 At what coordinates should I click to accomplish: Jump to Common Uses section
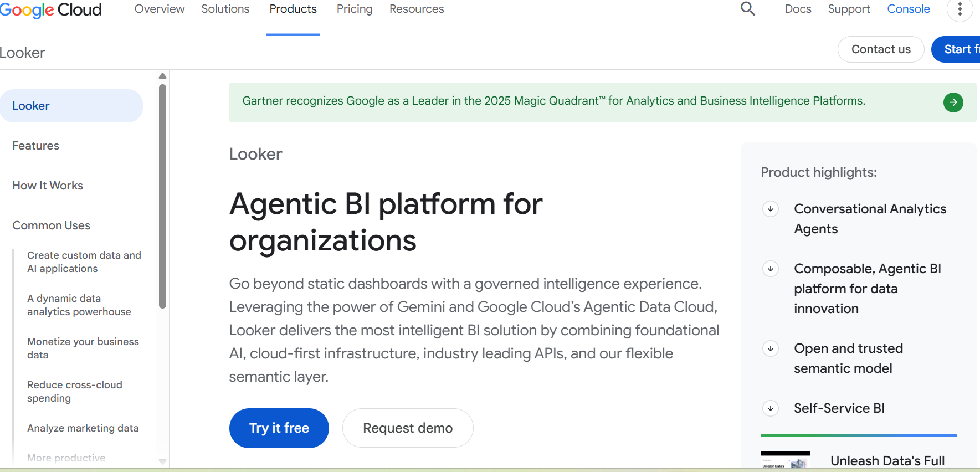(x=51, y=225)
